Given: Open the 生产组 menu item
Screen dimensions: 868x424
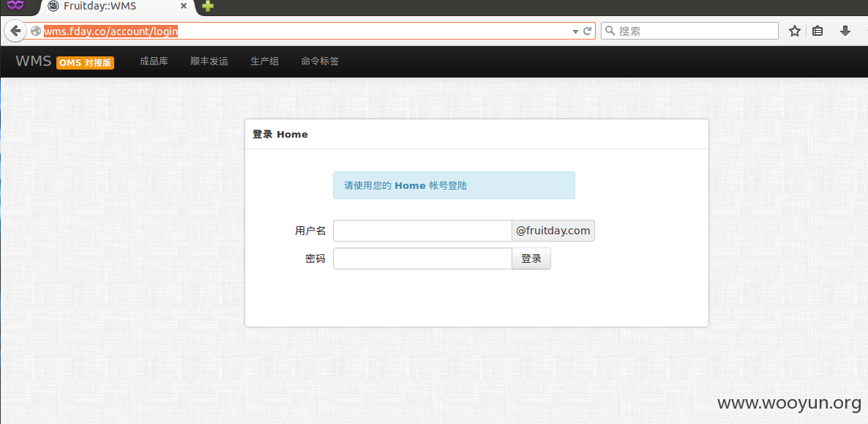Looking at the screenshot, I should click(x=265, y=62).
